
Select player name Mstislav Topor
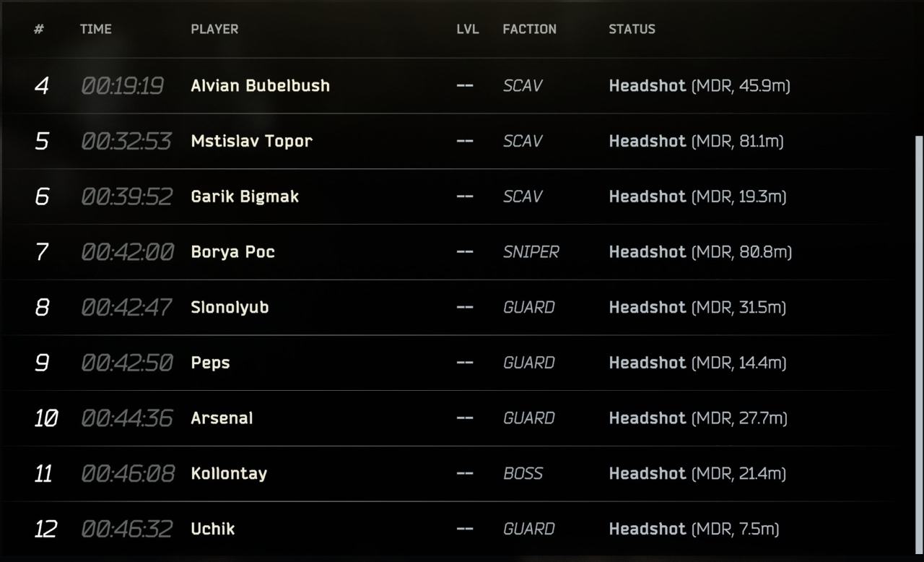251,141
